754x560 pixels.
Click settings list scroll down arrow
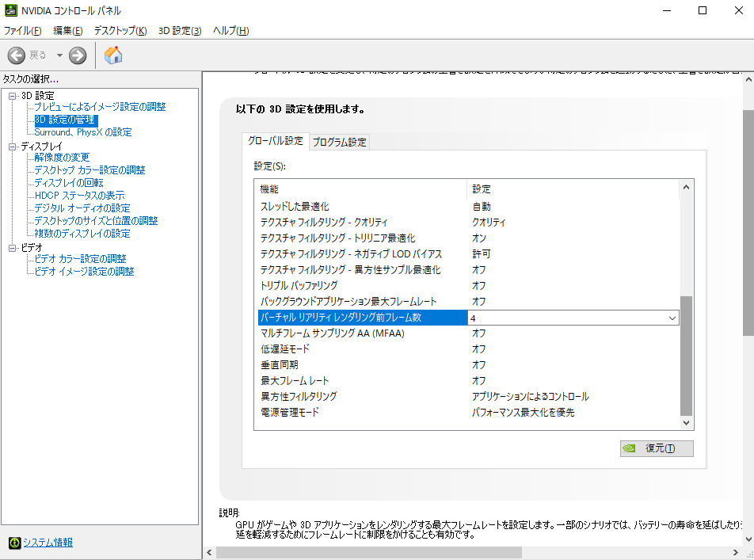tap(686, 423)
